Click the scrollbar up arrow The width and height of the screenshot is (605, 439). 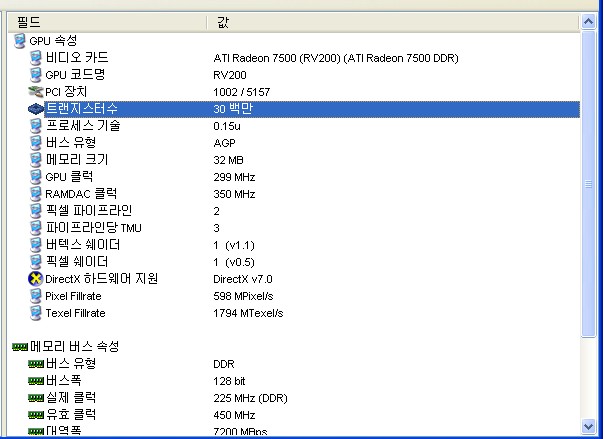588,21
